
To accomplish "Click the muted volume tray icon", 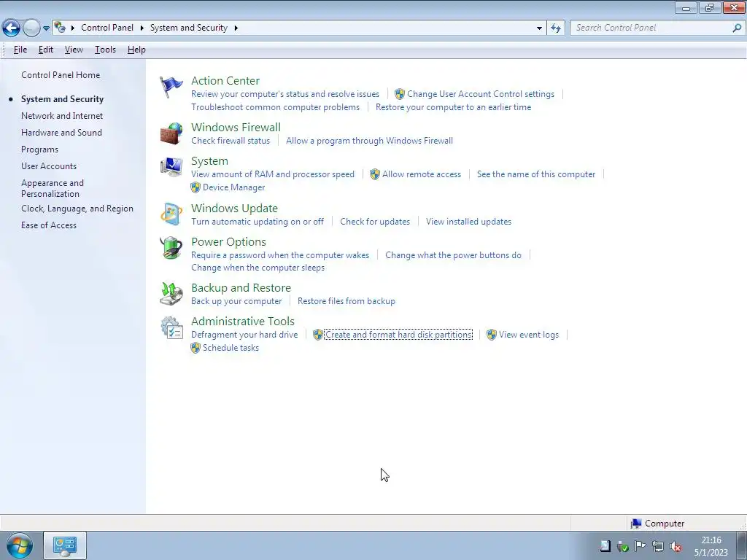I will [675, 546].
